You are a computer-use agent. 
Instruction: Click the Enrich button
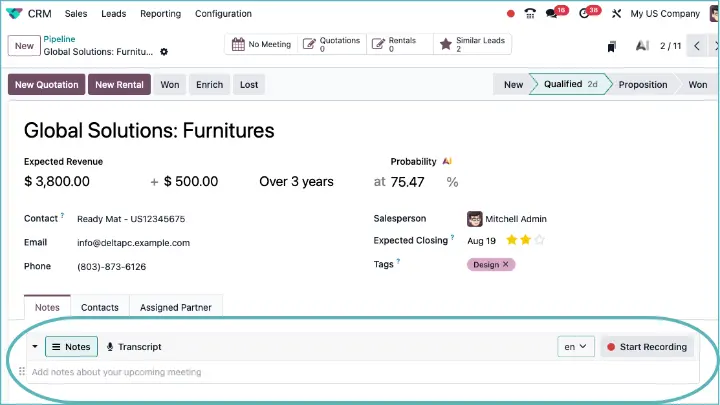coord(209,84)
